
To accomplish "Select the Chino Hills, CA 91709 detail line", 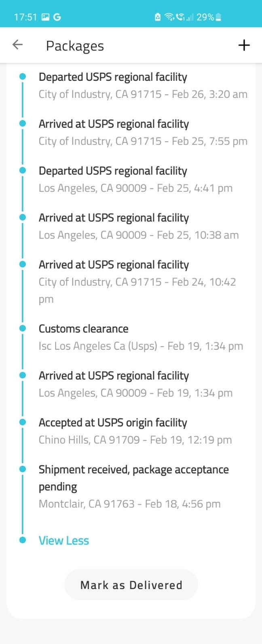I will (135, 440).
